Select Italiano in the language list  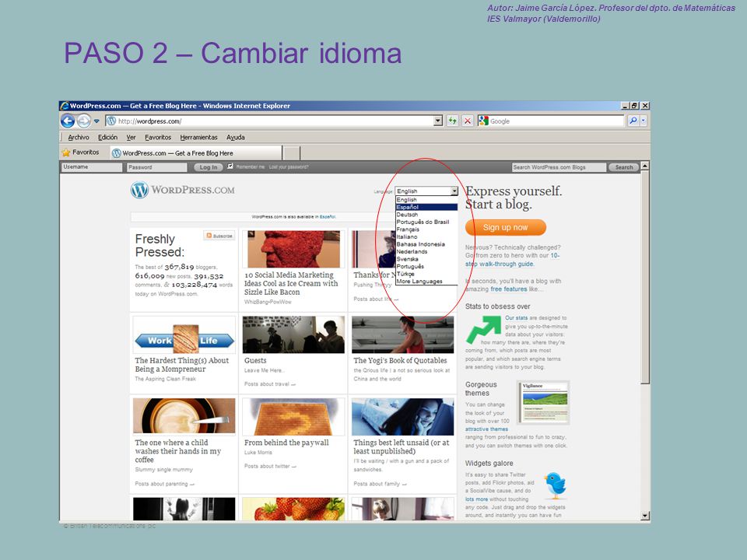pos(426,236)
